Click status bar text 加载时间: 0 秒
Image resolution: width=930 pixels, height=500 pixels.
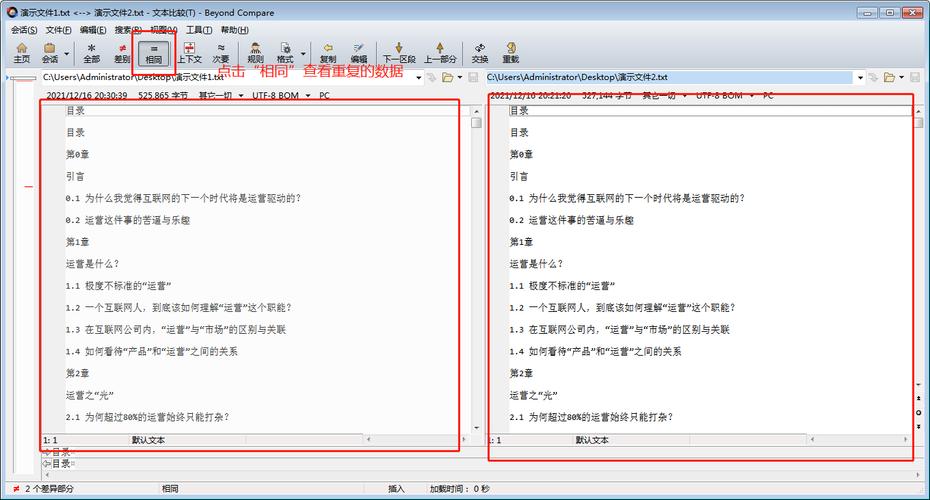pyautogui.click(x=460, y=489)
